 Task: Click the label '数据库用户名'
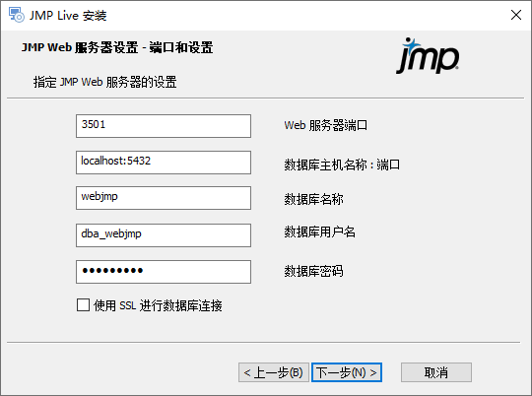tap(319, 232)
